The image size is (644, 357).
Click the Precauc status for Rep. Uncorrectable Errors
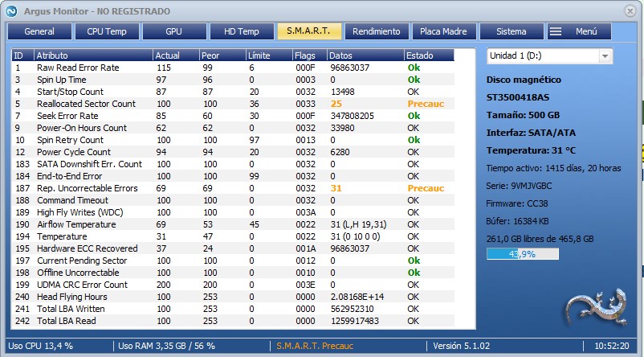[x=426, y=188]
